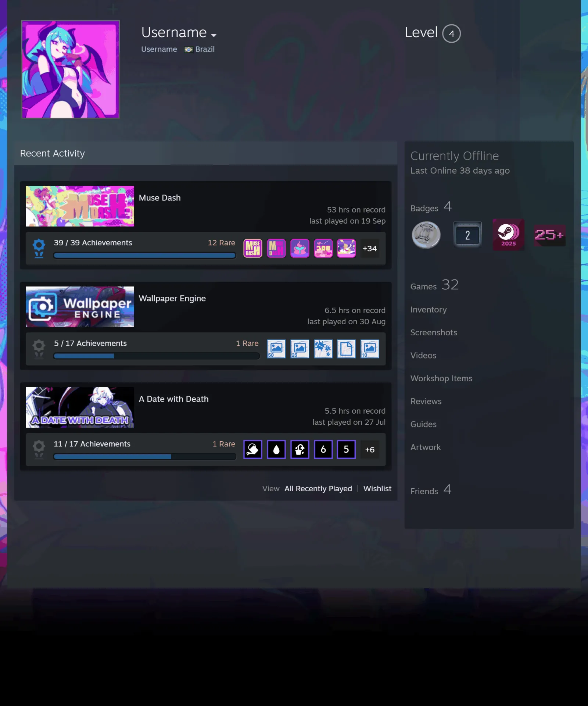The image size is (588, 706).
Task: Click the A Date with Death title
Action: point(173,399)
